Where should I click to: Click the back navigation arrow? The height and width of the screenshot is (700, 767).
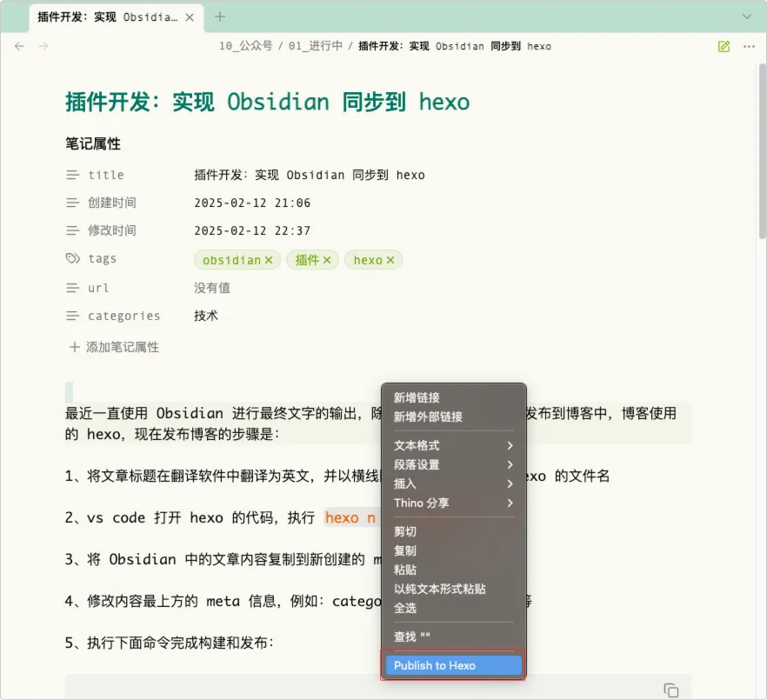[x=19, y=46]
